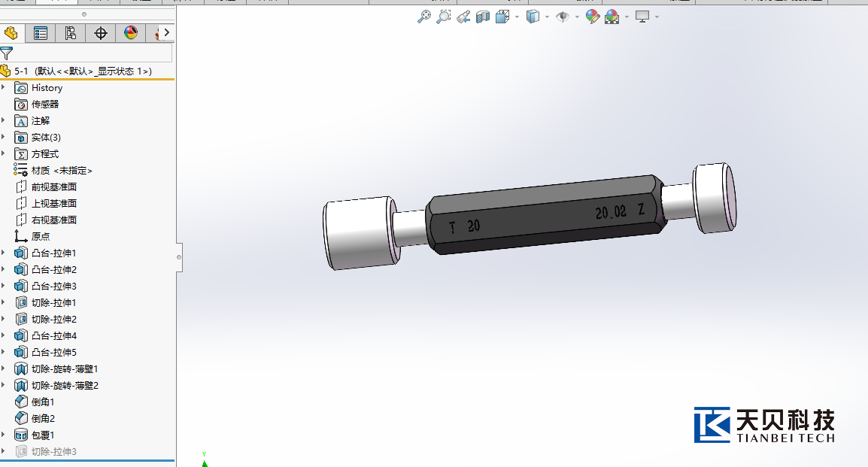The height and width of the screenshot is (467, 868).
Task: Switch to the DimXpertManager crosshair tab
Action: click(x=101, y=33)
